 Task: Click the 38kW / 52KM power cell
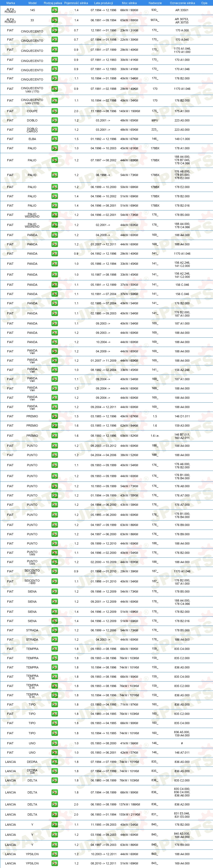click(129, 455)
